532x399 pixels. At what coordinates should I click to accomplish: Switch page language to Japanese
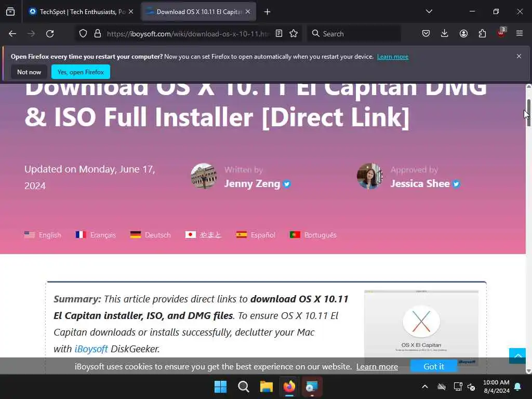click(203, 235)
